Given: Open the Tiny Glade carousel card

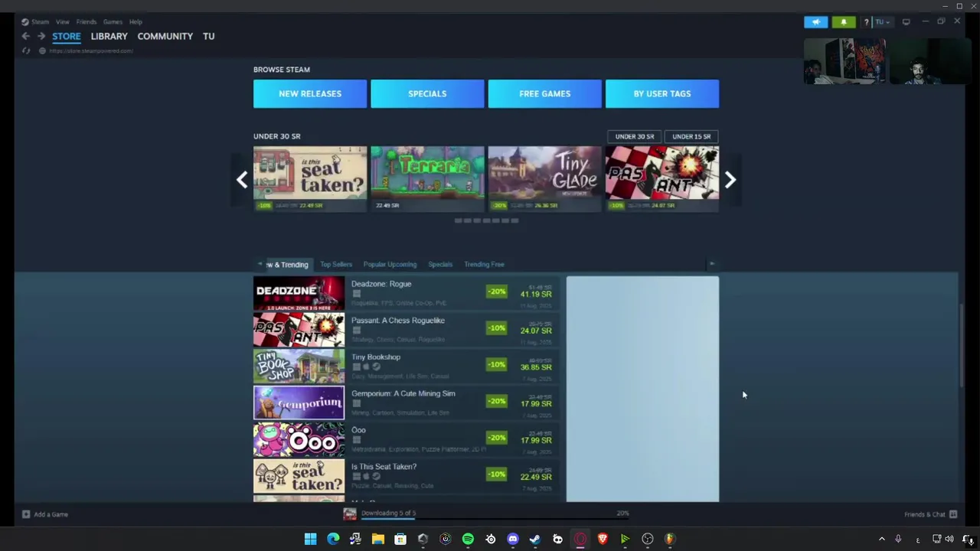Looking at the screenshot, I should coord(544,178).
